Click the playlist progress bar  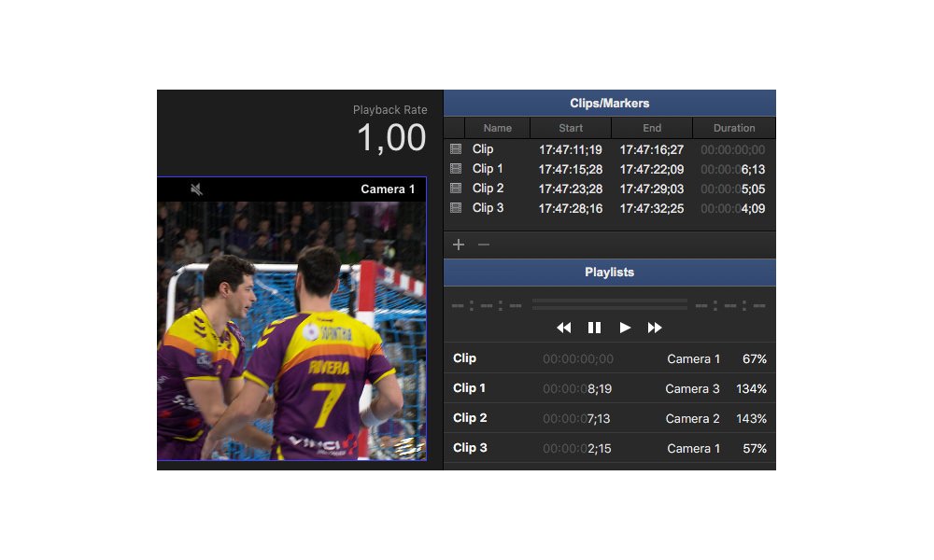(609, 304)
